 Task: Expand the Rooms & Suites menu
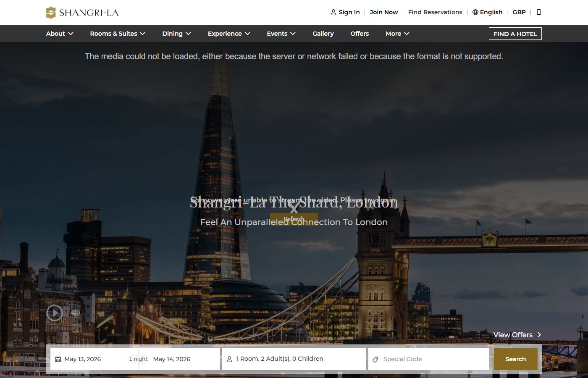click(x=118, y=34)
